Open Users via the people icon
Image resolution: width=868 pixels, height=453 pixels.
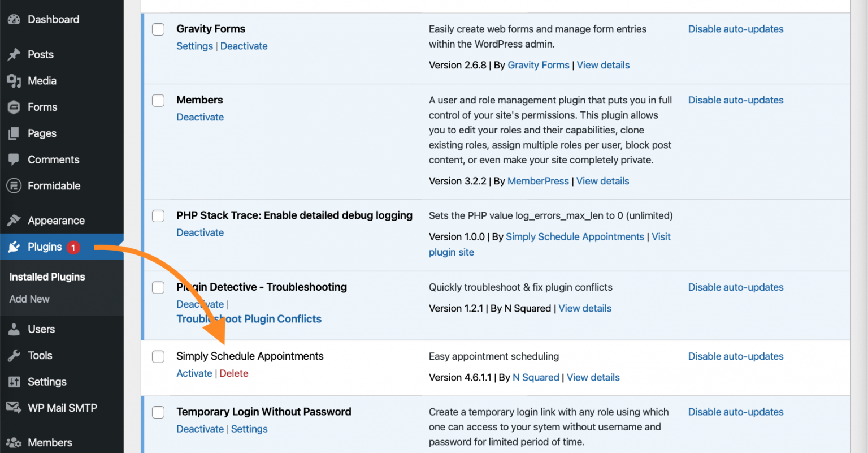click(x=14, y=329)
